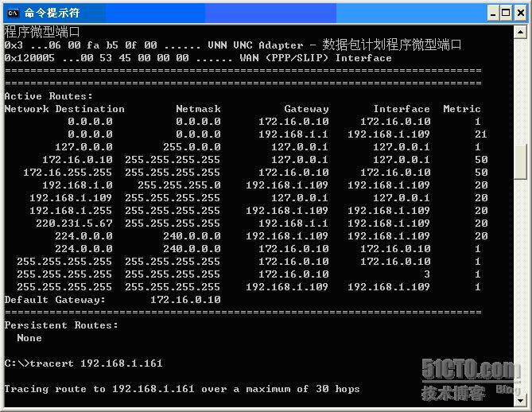Click the scrollbar up arrow
Viewport: 532px width, 412px height.
coord(521,33)
